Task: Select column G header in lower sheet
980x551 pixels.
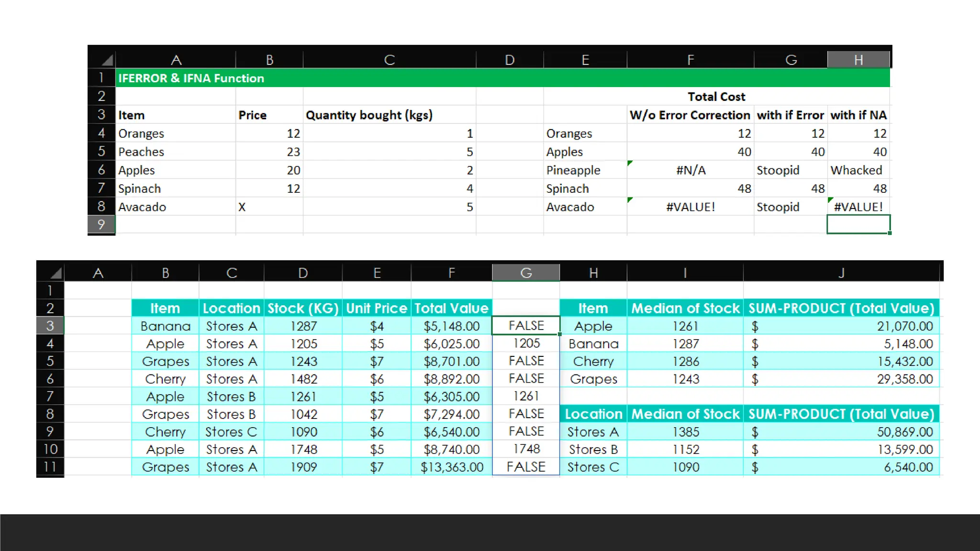Action: (525, 273)
